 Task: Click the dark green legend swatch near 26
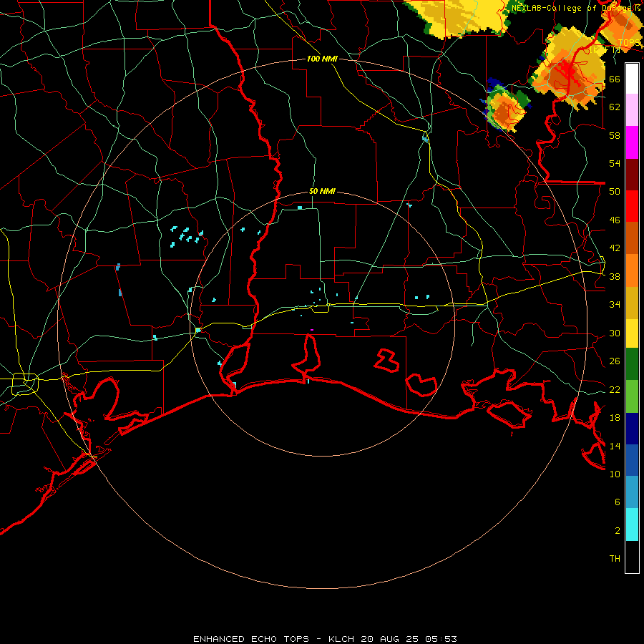pos(632,364)
